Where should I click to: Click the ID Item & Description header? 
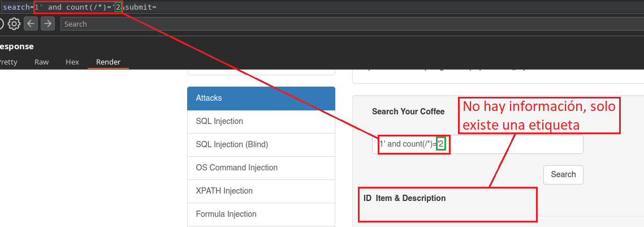tap(405, 198)
